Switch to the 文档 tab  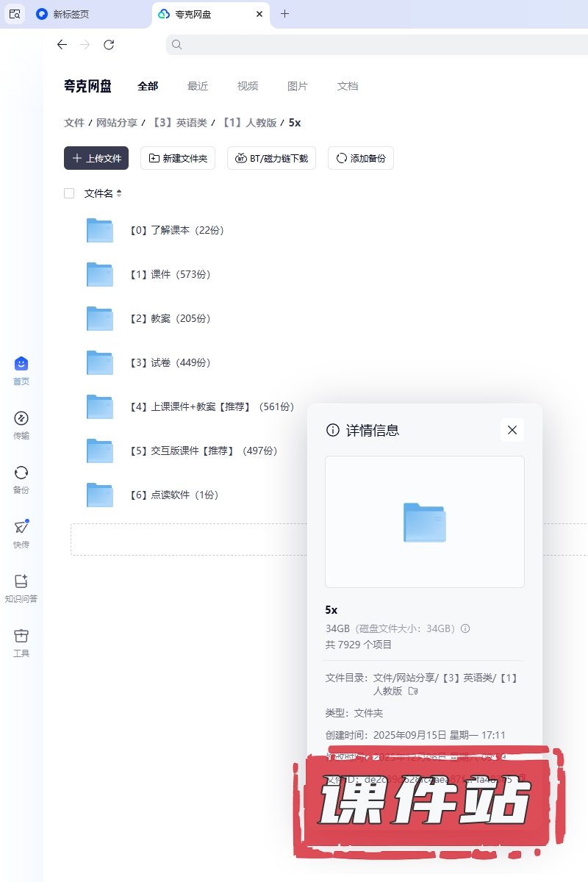click(x=348, y=86)
